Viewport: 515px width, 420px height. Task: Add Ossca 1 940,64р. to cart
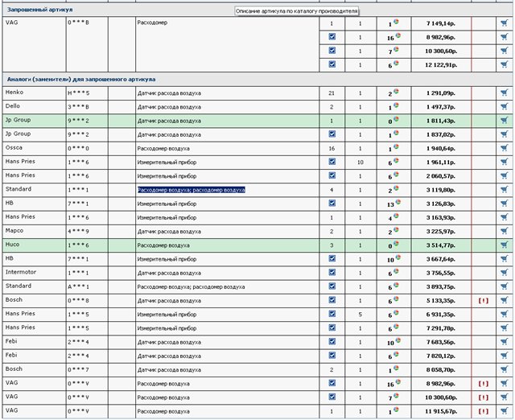point(505,148)
